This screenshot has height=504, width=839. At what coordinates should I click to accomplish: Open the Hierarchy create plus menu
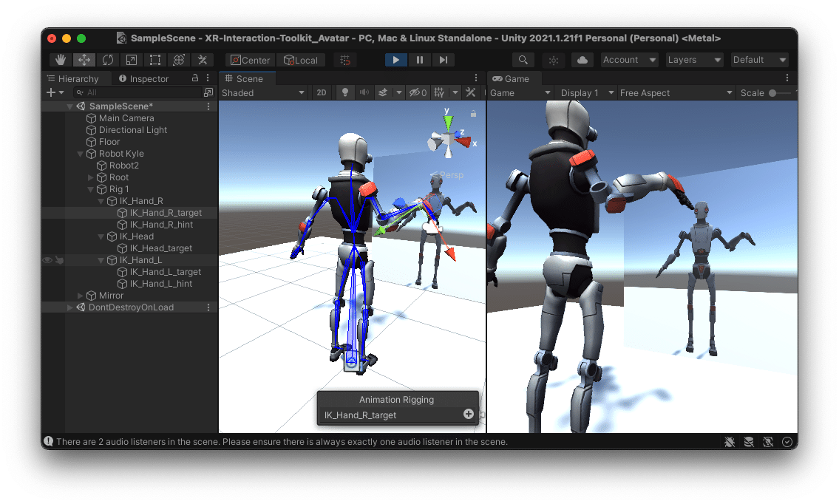pyautogui.click(x=55, y=92)
